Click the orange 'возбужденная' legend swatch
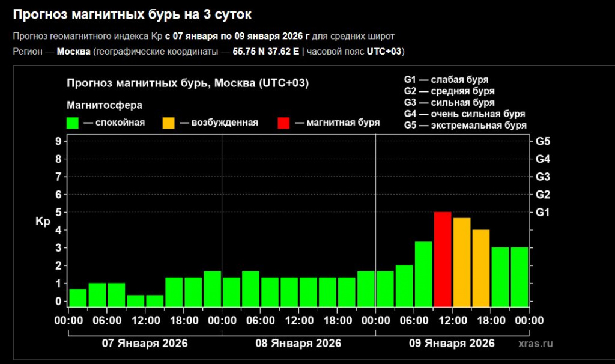 pyautogui.click(x=169, y=123)
